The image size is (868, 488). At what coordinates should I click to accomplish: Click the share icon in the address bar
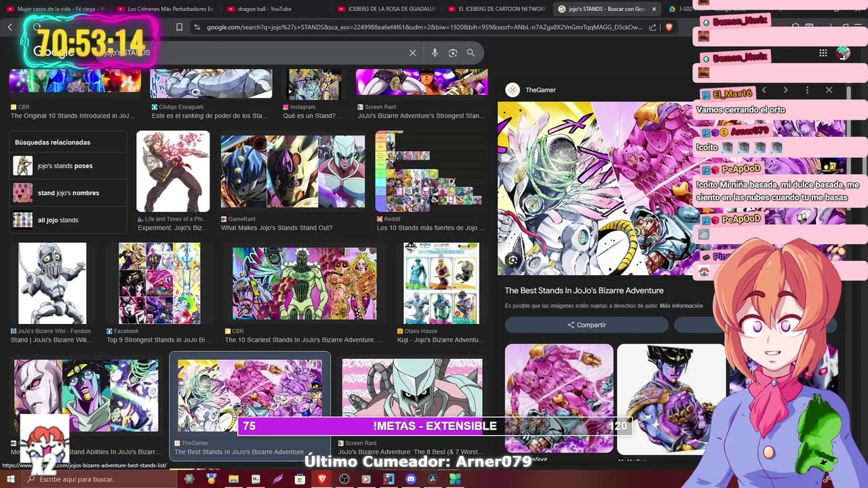coord(652,27)
